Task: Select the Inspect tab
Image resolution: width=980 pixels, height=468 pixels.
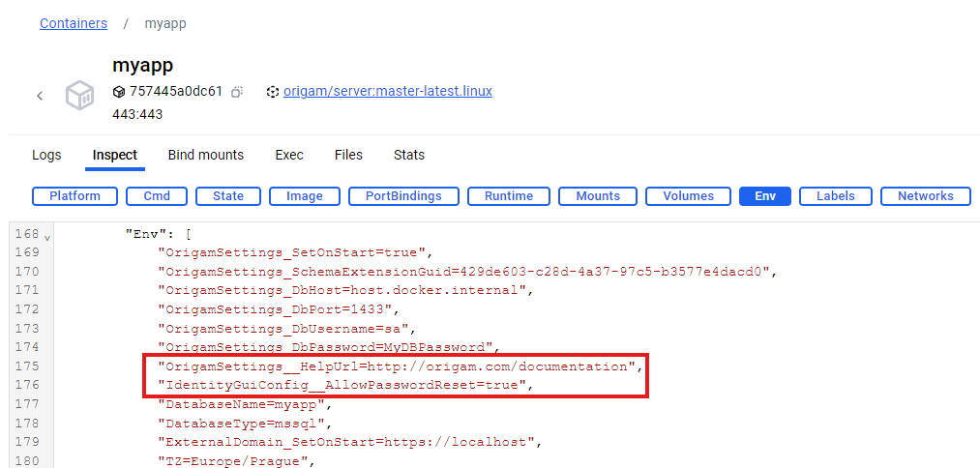Action: (115, 155)
